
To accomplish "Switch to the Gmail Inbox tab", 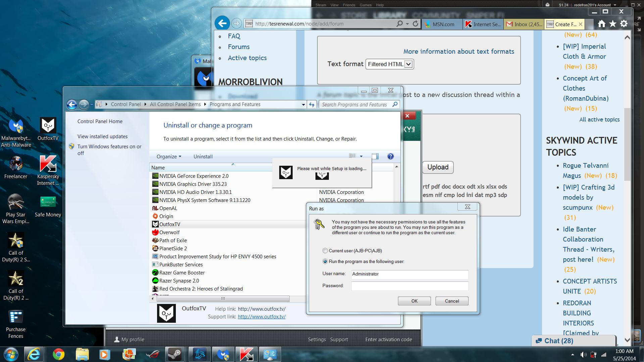I will [524, 24].
